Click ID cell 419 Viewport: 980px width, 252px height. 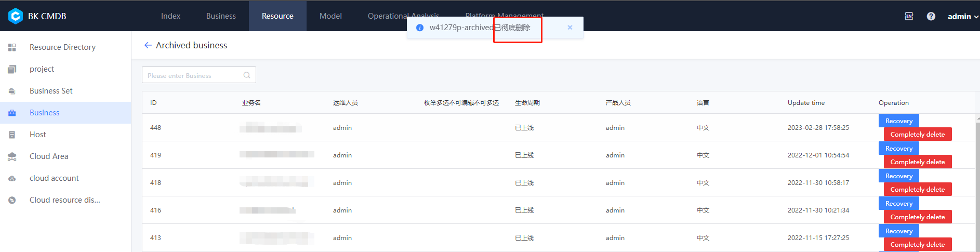click(155, 155)
